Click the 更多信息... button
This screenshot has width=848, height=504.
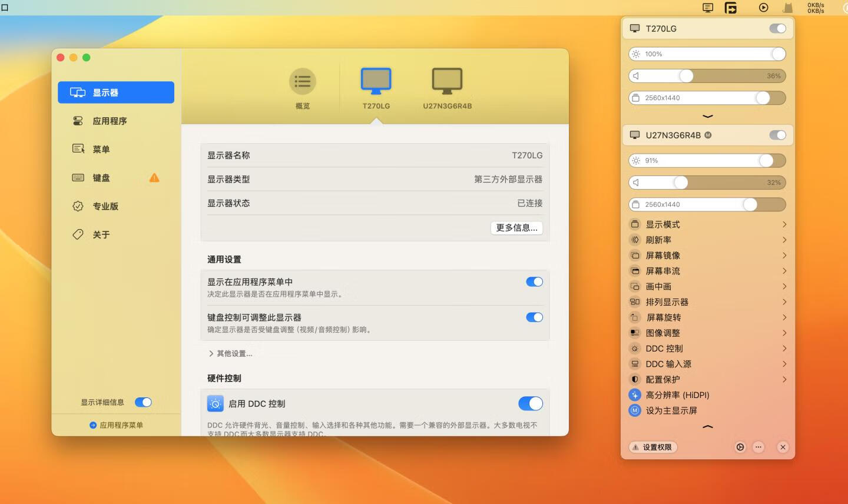click(516, 228)
